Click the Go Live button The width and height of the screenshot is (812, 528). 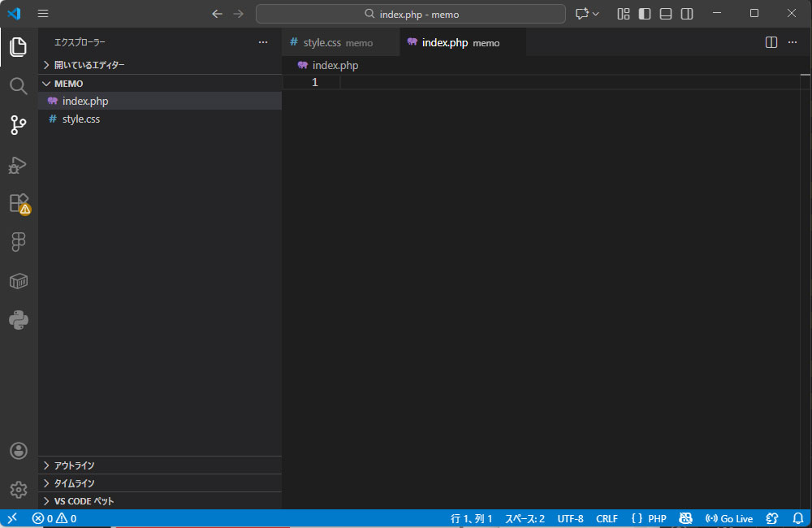(729, 518)
